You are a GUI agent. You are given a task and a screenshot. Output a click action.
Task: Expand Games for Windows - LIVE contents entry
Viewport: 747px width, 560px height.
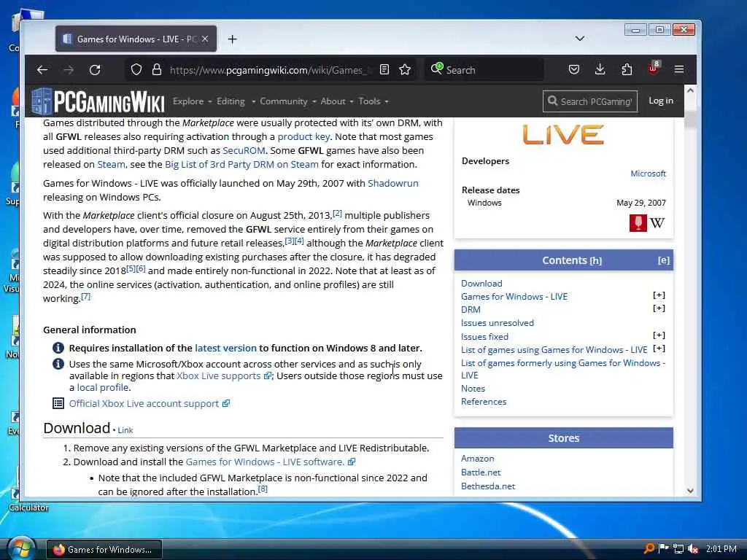tap(659, 295)
